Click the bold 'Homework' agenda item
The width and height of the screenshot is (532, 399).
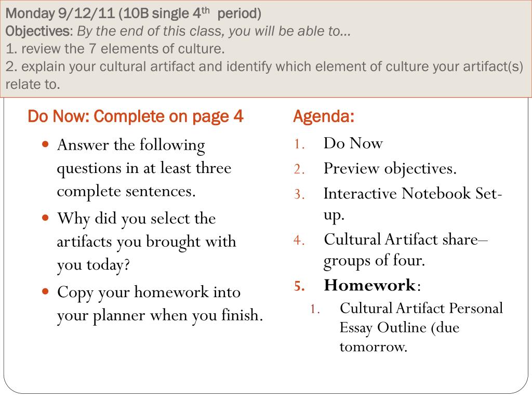[x=369, y=285]
